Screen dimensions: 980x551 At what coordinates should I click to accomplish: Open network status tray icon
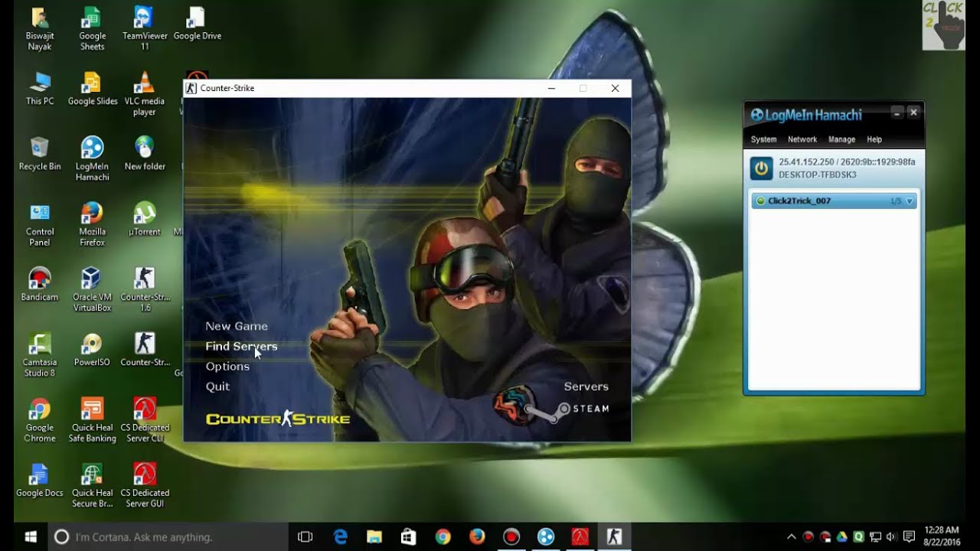tap(875, 537)
